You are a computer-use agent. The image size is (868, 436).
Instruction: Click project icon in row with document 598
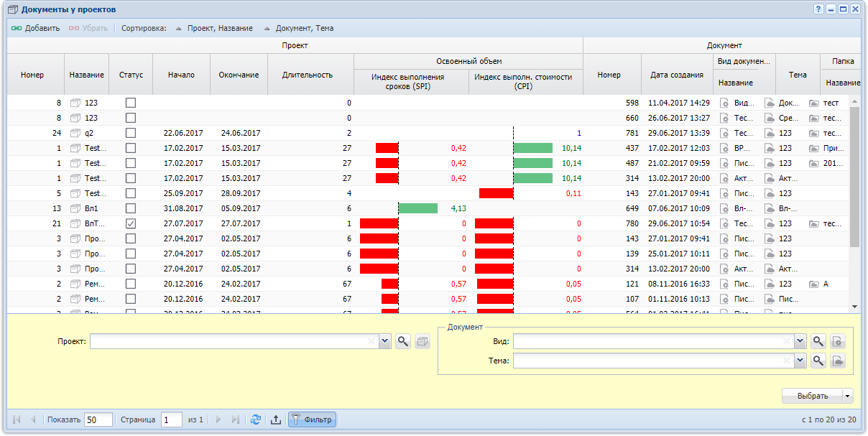click(x=75, y=103)
